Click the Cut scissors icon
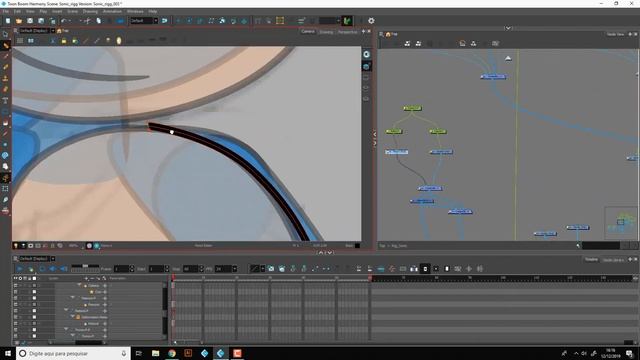Image resolution: width=640 pixels, height=360 pixels. pos(87,21)
